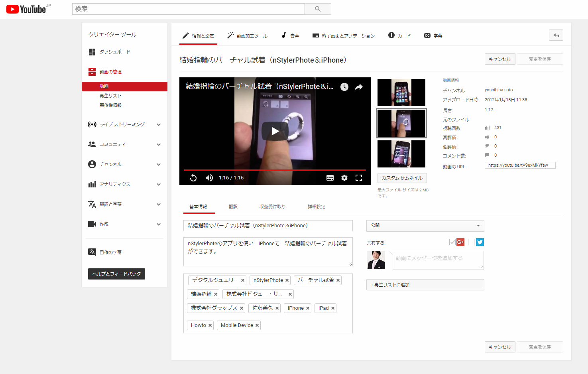Screen dimensions: 588x374
Task: Remove the バーチャル試着 tag
Action: [338, 280]
